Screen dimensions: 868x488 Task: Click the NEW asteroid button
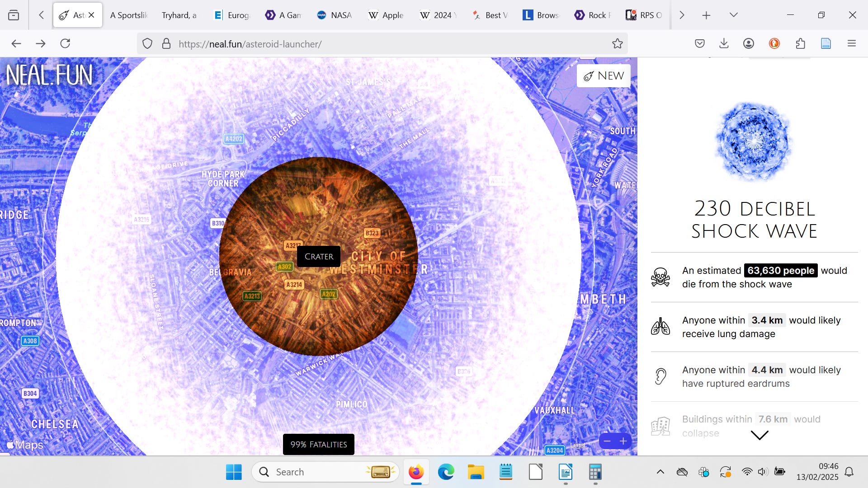(x=604, y=76)
